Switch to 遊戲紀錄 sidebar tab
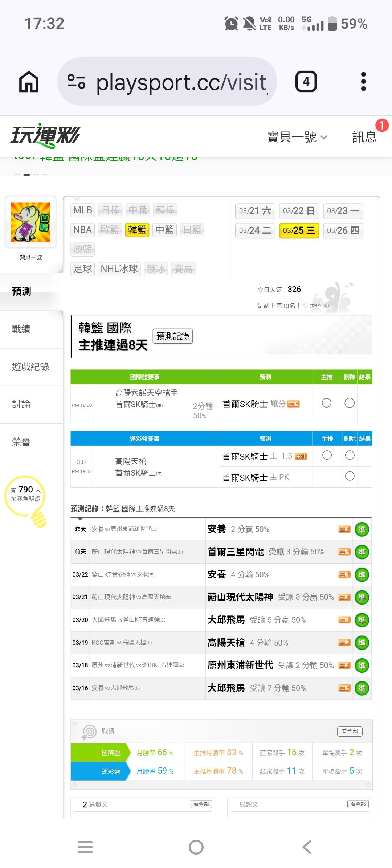The width and height of the screenshot is (392, 868). (31, 367)
